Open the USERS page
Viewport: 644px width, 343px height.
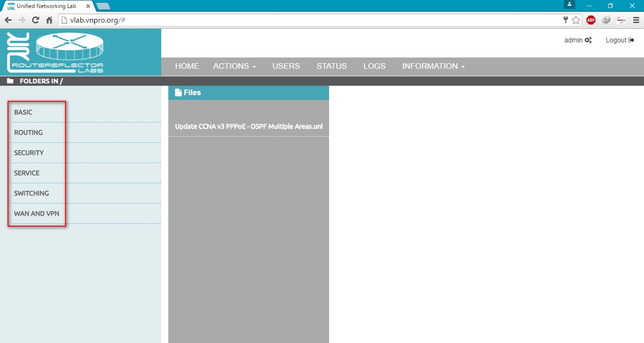click(286, 66)
